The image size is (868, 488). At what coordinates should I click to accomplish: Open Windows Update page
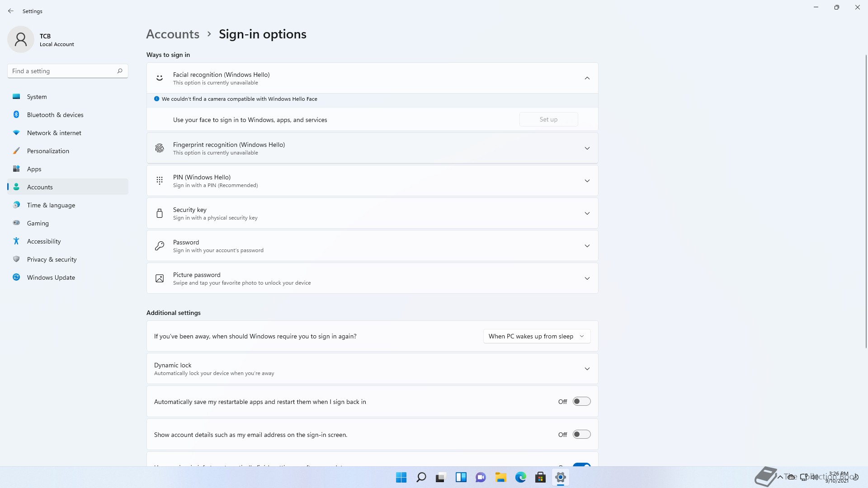(68, 277)
